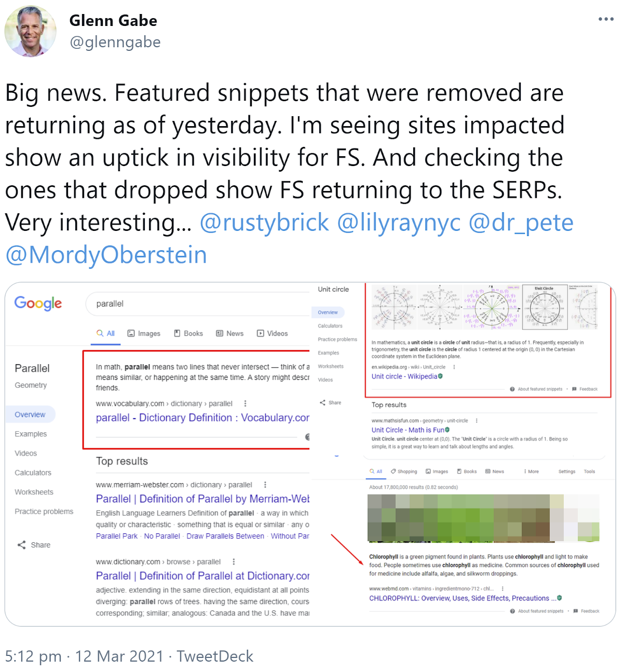Image resolution: width=623 pixels, height=672 pixels.
Task: Open the three-dot menu beside vocabulary.com result
Action: (245, 403)
